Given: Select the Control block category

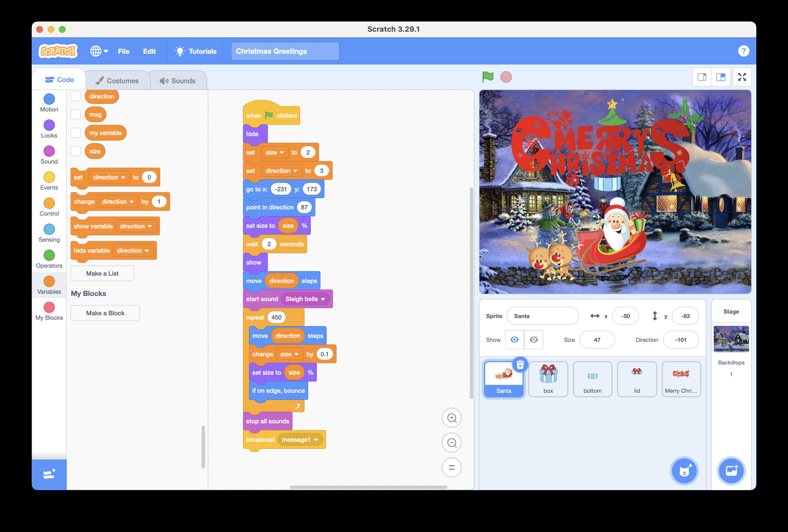Looking at the screenshot, I should point(49,207).
